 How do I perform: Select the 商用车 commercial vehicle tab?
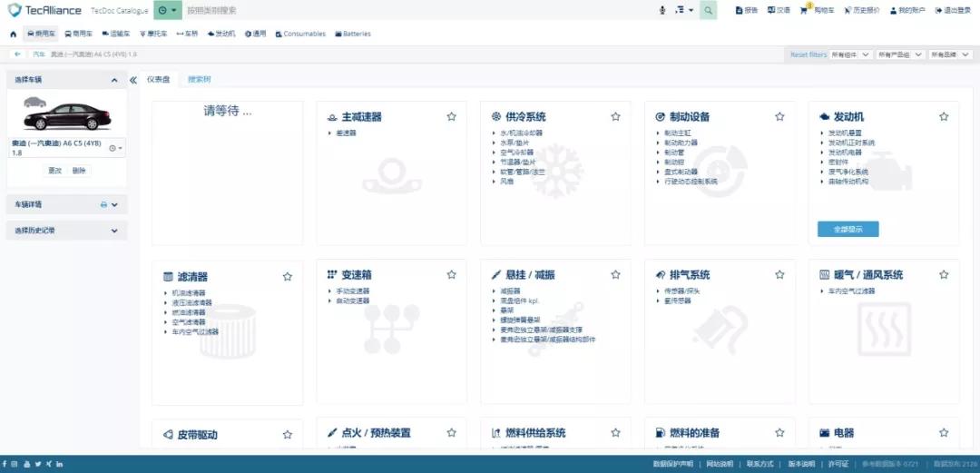pos(77,34)
